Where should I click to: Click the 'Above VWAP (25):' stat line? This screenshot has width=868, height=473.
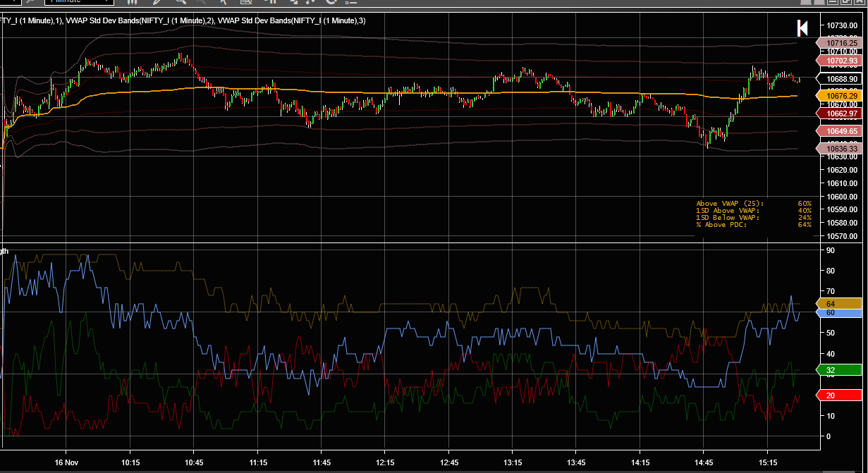754,203
